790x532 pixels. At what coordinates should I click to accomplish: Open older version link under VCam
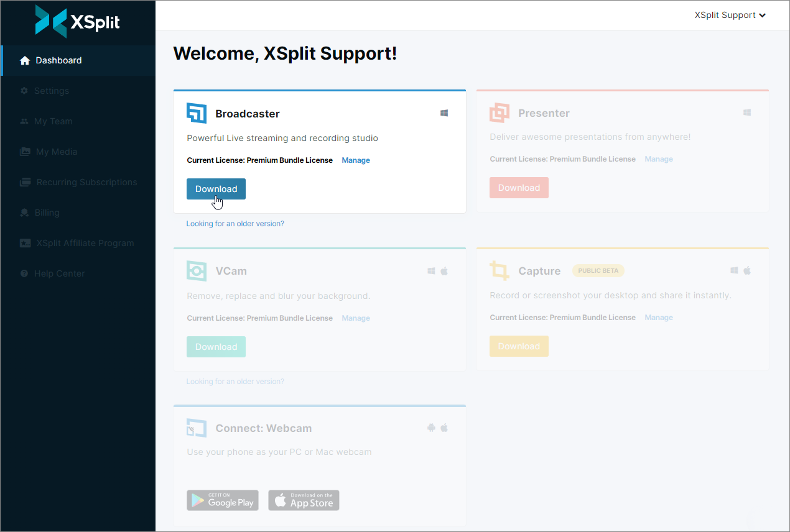pyautogui.click(x=235, y=382)
